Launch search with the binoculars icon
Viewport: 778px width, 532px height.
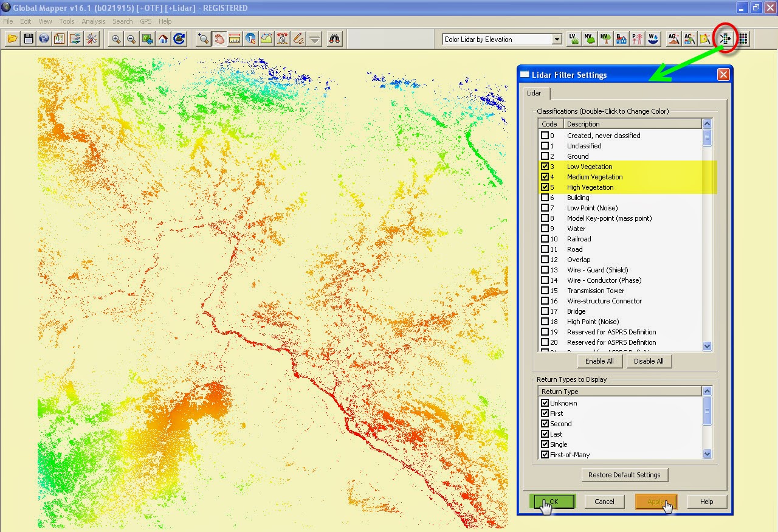coord(334,38)
